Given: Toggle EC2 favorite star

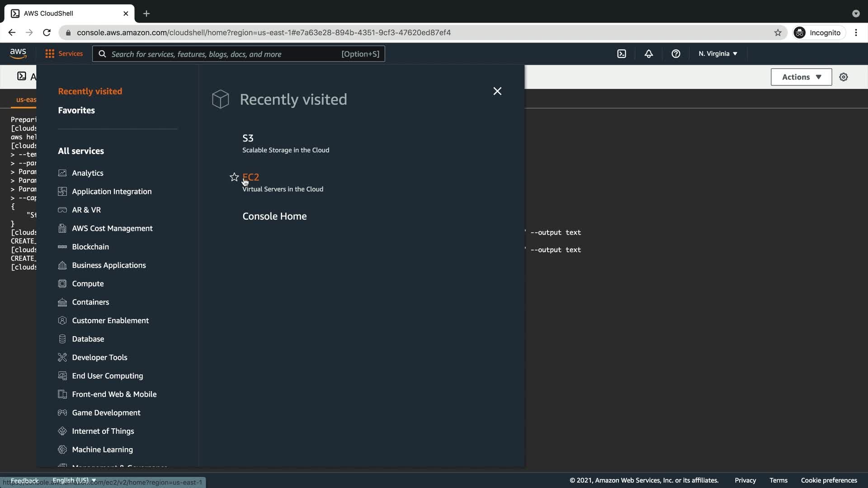Looking at the screenshot, I should (x=234, y=177).
